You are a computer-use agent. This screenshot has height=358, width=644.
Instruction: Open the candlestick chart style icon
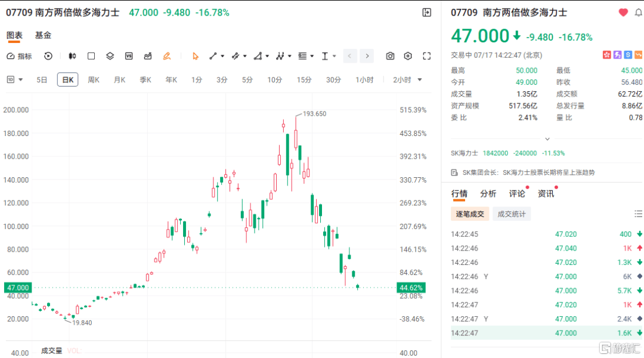pos(72,56)
